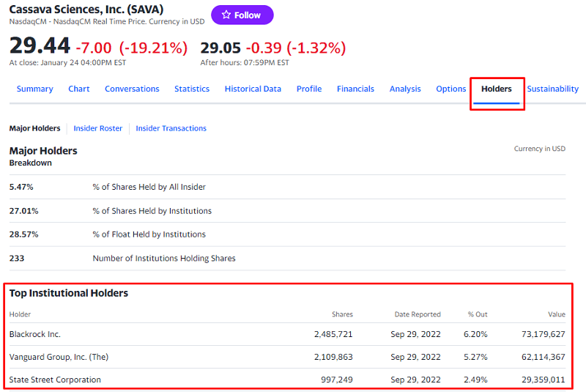Open the Chart tab
The image size is (586, 392).
[79, 89]
